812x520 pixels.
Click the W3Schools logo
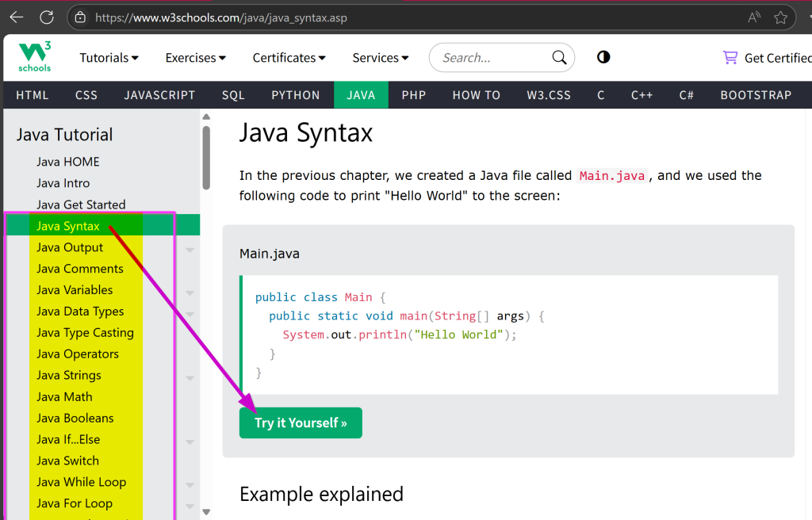pos(35,57)
